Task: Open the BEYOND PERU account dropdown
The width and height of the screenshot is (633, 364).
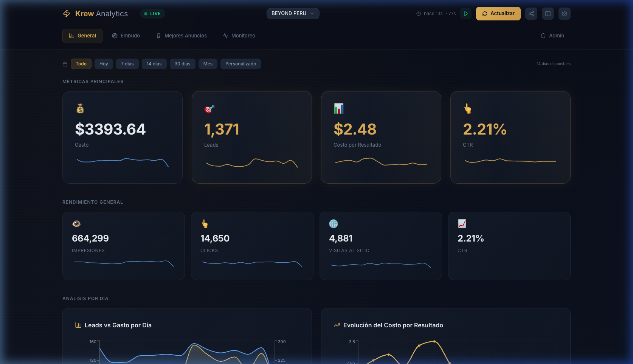Action: coord(293,13)
